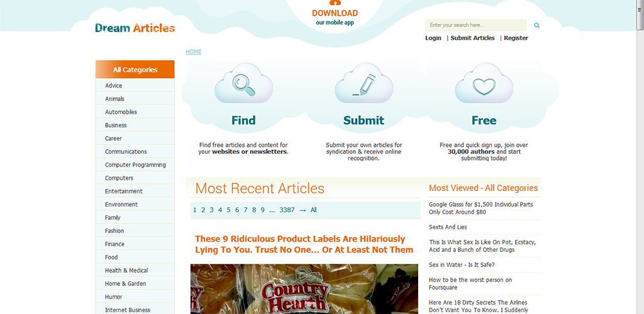Open the Dream Articles logo

[x=135, y=28]
